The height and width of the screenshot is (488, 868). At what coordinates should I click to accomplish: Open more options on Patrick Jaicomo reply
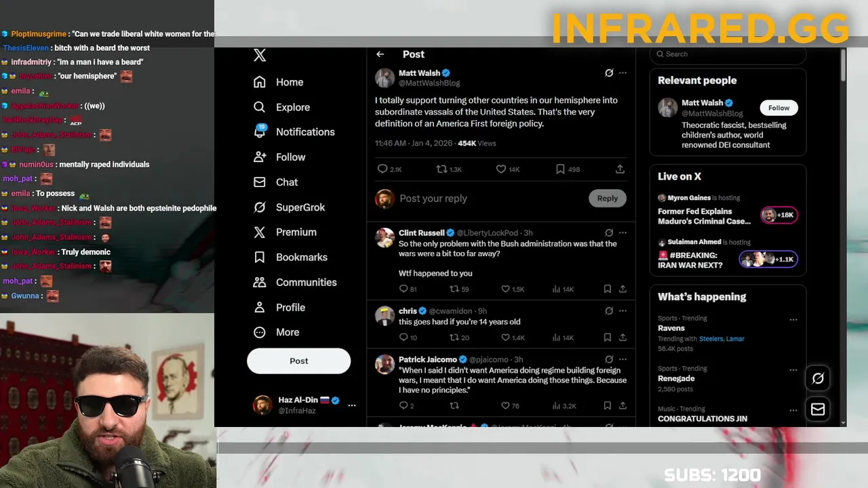(623, 359)
